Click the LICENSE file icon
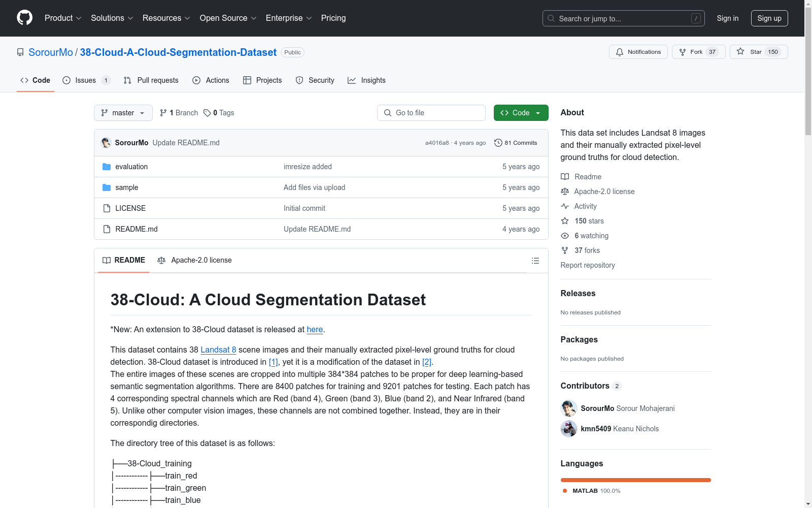The height and width of the screenshot is (508, 812). [x=107, y=208]
